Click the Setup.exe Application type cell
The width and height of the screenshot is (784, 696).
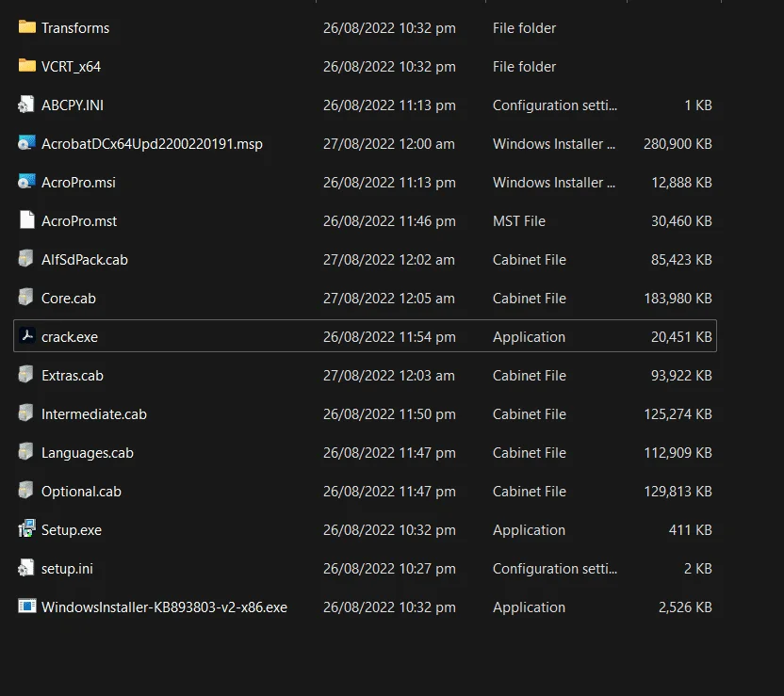(x=529, y=529)
